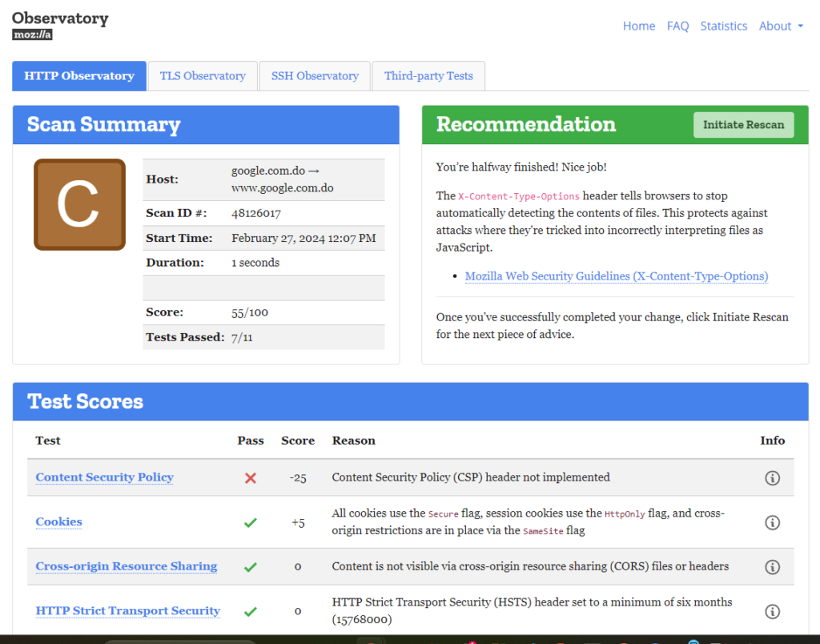Open HTTP Strict Transport Security test link

(127, 610)
